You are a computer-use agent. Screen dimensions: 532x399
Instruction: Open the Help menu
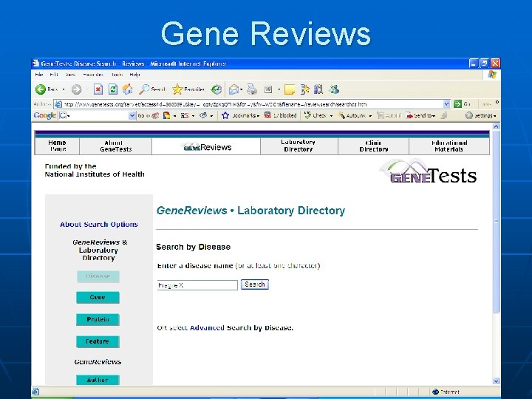pyautogui.click(x=134, y=75)
